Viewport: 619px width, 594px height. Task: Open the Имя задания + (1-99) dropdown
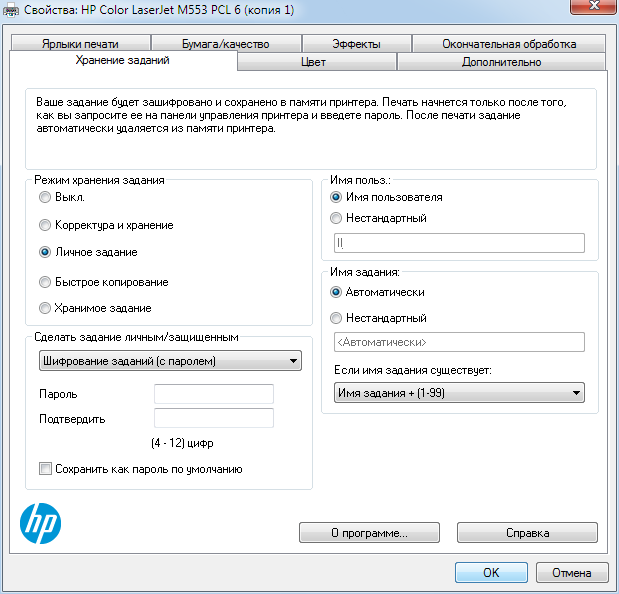[458, 393]
